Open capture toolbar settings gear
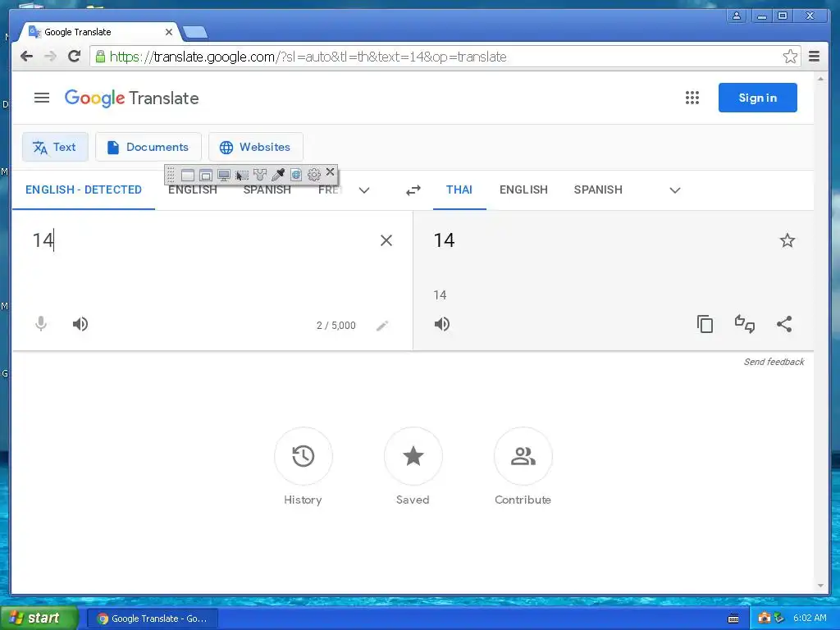Screen dimensions: 840x630 pos(314,175)
